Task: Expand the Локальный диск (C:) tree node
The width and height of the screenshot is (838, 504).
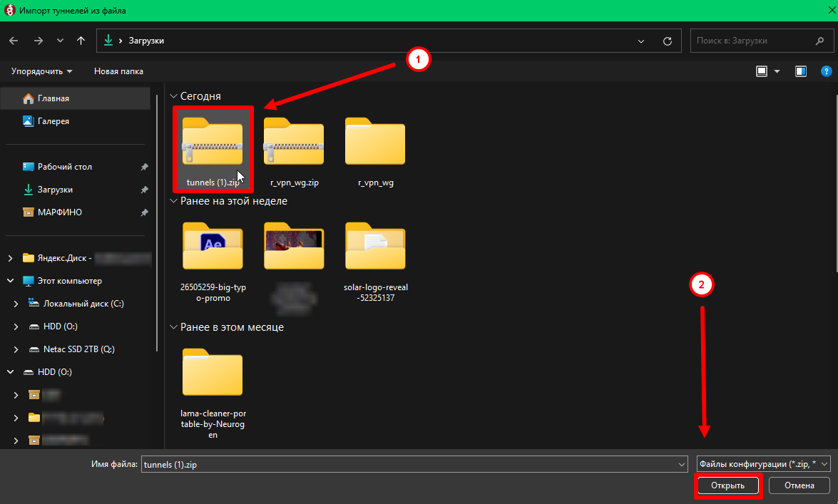Action: (x=16, y=304)
